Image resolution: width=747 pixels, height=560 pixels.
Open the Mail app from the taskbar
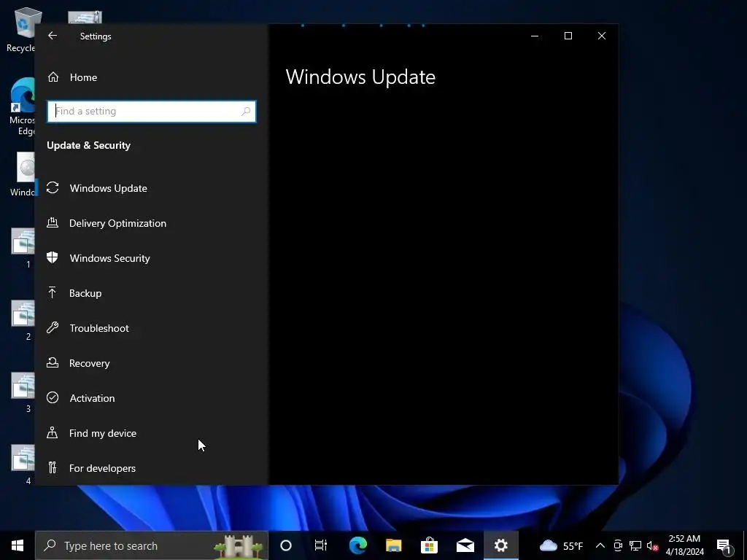[x=465, y=545]
